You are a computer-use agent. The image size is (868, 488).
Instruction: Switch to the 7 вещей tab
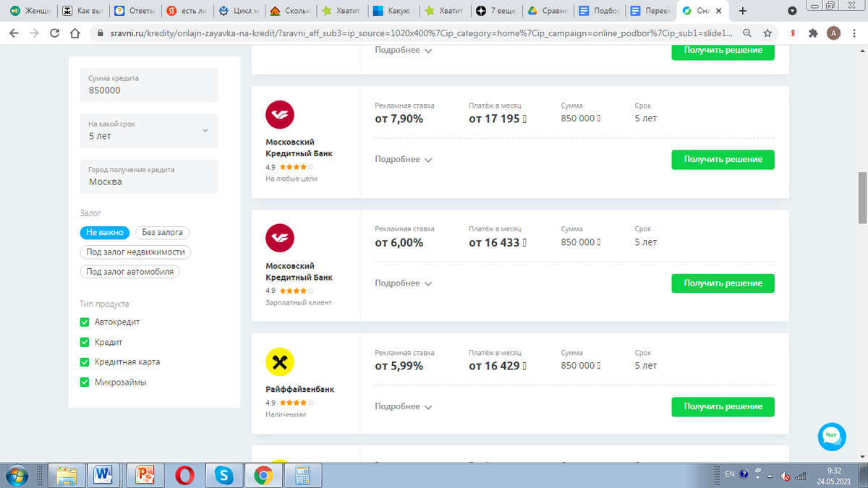point(497,11)
